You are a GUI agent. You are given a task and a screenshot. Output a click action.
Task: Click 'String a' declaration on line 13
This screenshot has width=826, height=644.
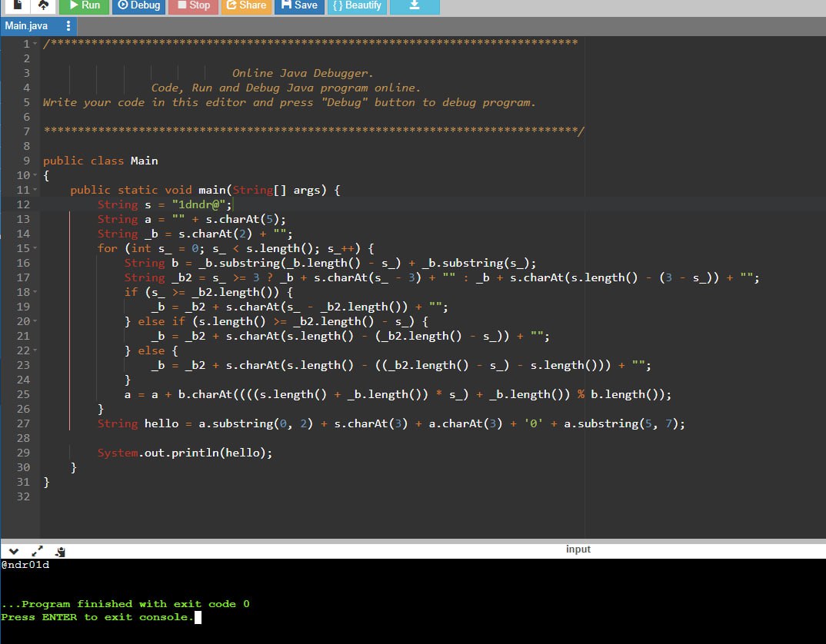125,219
